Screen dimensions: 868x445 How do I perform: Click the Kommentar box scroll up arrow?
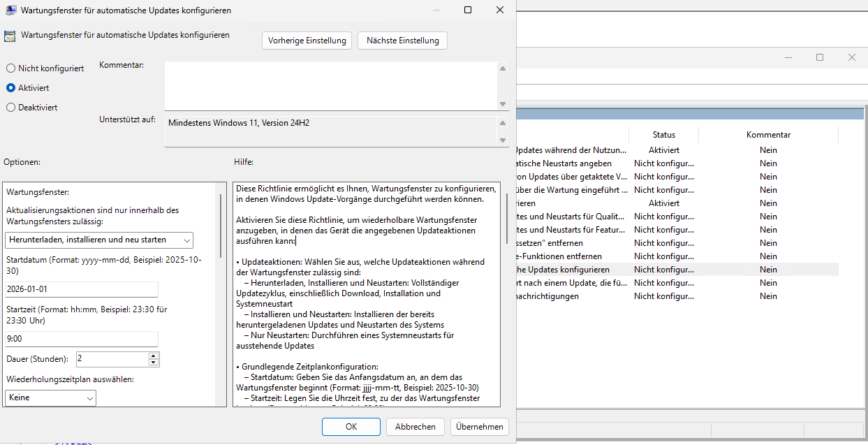pyautogui.click(x=503, y=68)
